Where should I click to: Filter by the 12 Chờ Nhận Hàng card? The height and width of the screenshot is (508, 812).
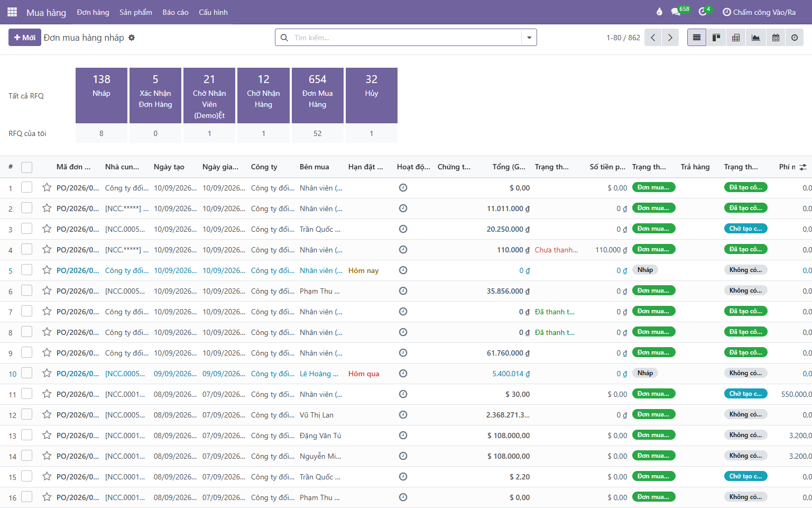(263, 95)
